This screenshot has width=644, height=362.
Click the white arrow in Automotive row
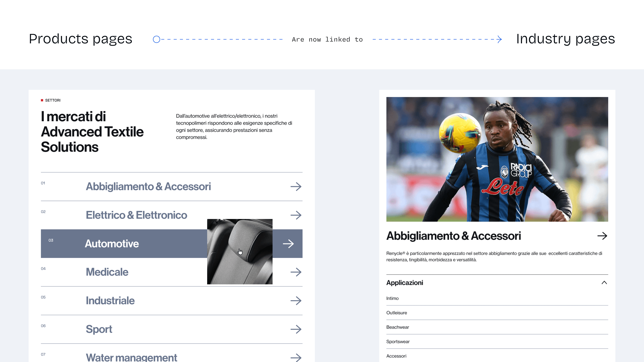tap(288, 244)
